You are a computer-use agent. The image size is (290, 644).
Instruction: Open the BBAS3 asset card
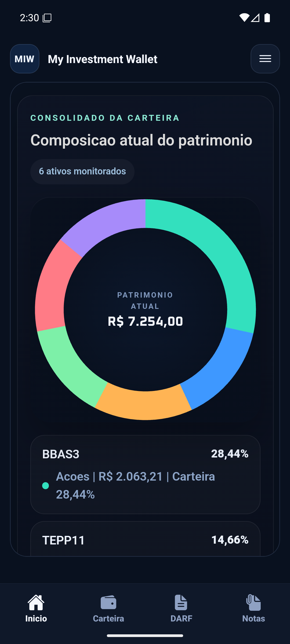(x=145, y=474)
